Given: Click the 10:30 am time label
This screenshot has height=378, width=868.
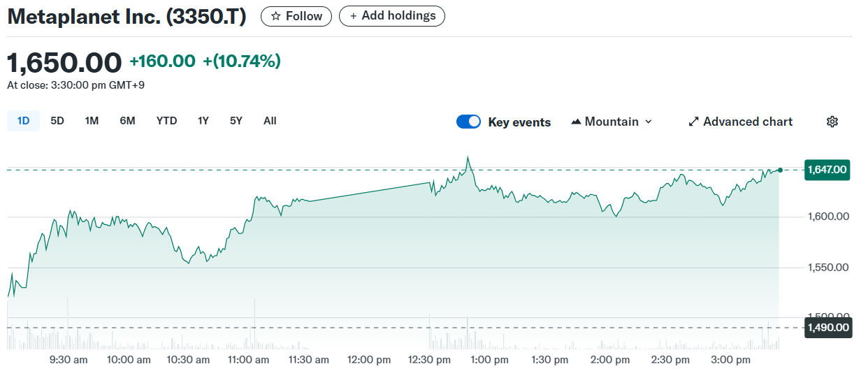Looking at the screenshot, I should (188, 360).
